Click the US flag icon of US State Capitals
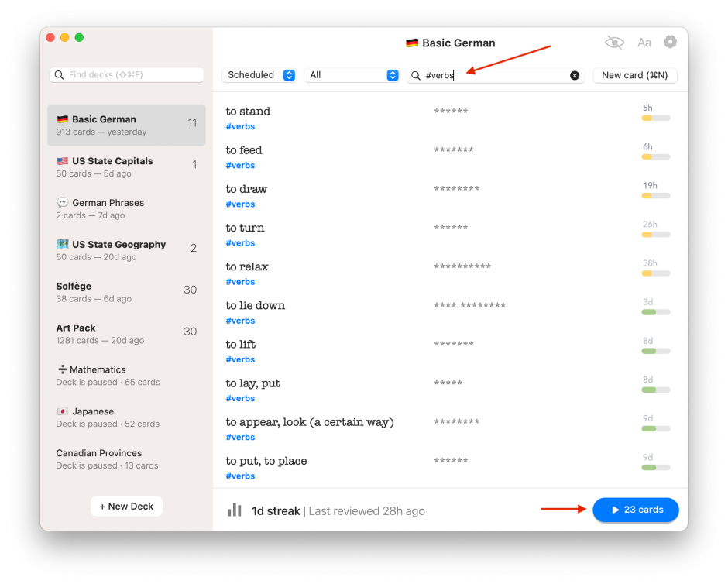The image size is (728, 584). 63,161
